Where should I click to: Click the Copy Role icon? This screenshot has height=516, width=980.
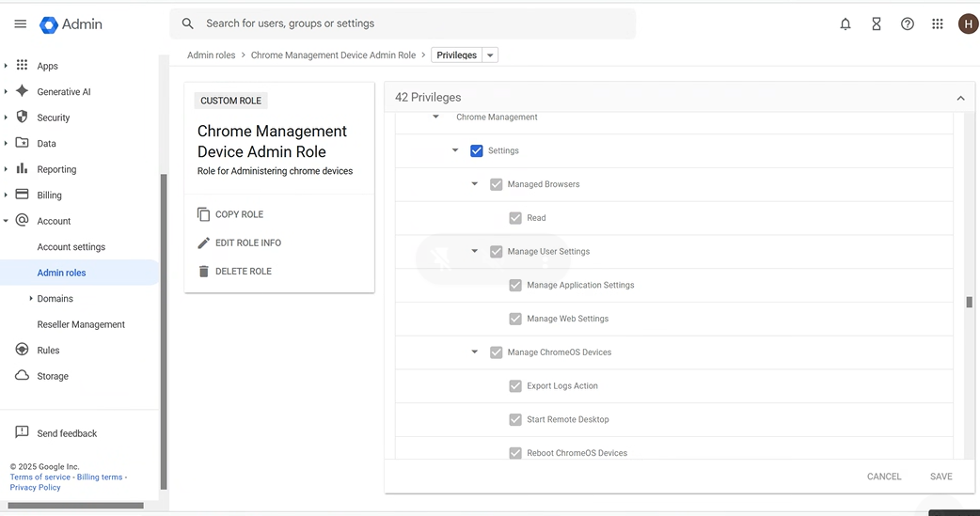click(x=204, y=214)
